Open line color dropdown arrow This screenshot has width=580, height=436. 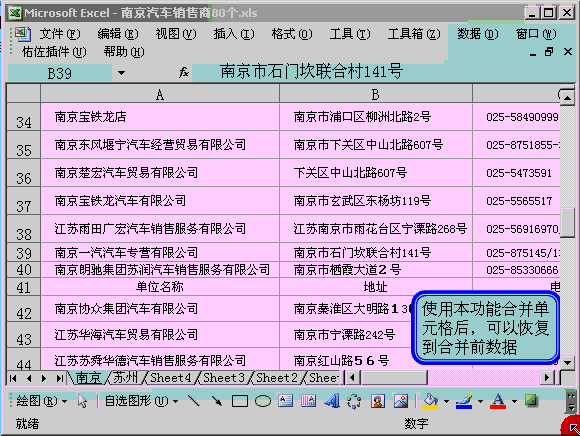pos(480,401)
